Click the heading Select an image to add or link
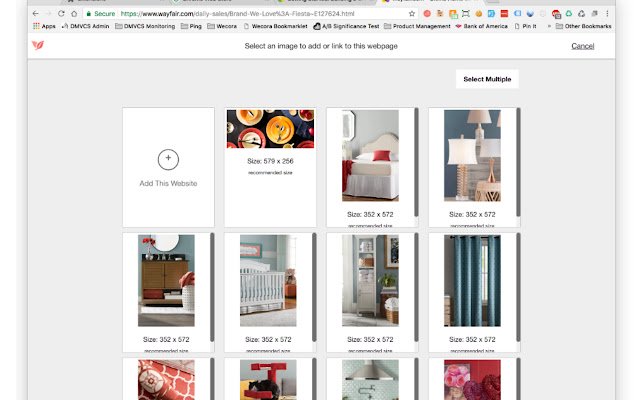 (321, 46)
